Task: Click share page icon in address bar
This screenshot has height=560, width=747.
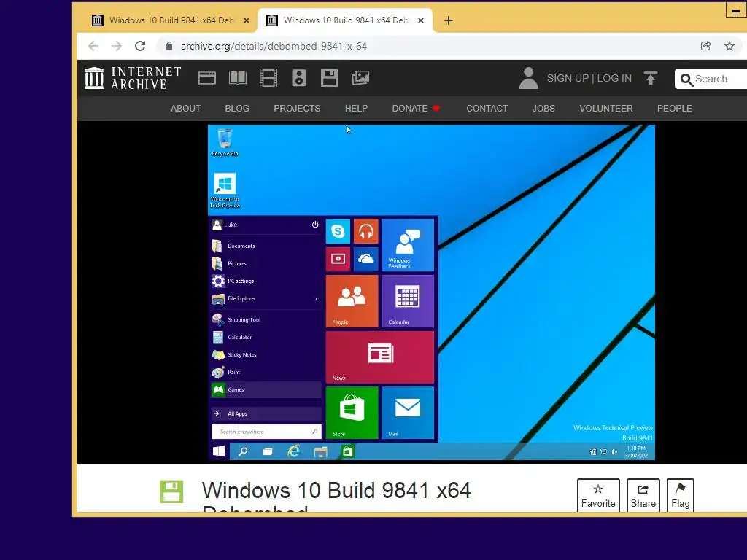Action: coord(705,46)
